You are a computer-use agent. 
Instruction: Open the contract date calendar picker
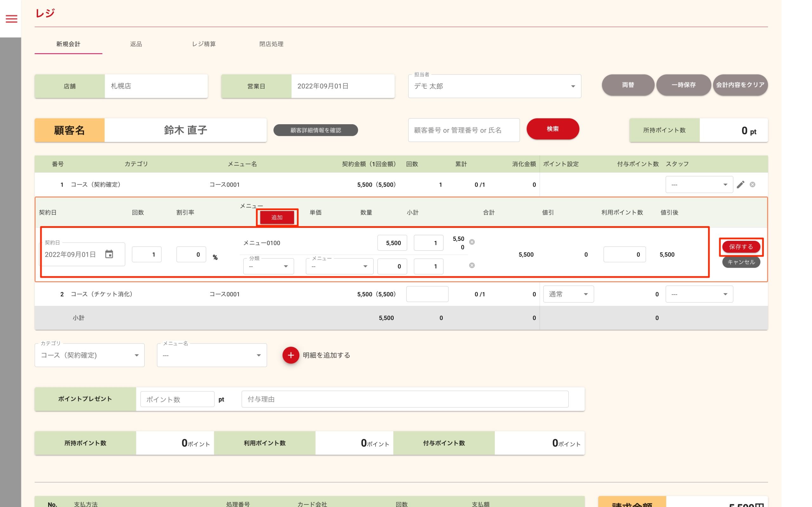coord(109,254)
